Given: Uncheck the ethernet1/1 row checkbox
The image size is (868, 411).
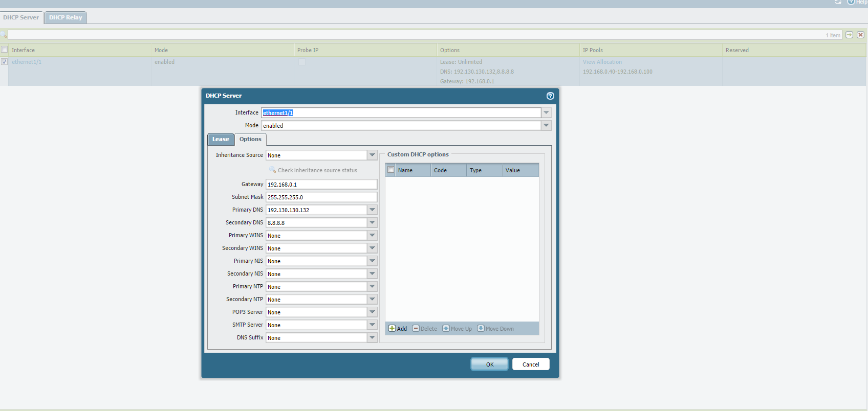Looking at the screenshot, I should point(4,62).
